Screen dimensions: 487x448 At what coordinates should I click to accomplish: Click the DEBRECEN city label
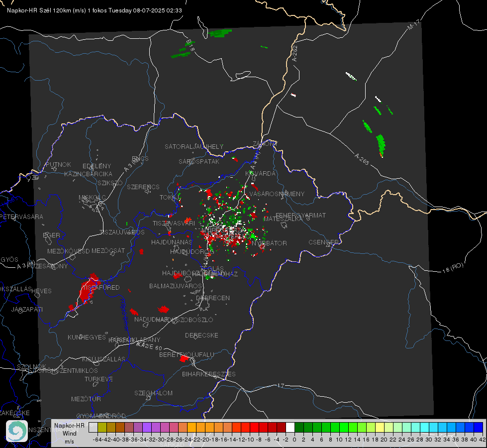(213, 298)
